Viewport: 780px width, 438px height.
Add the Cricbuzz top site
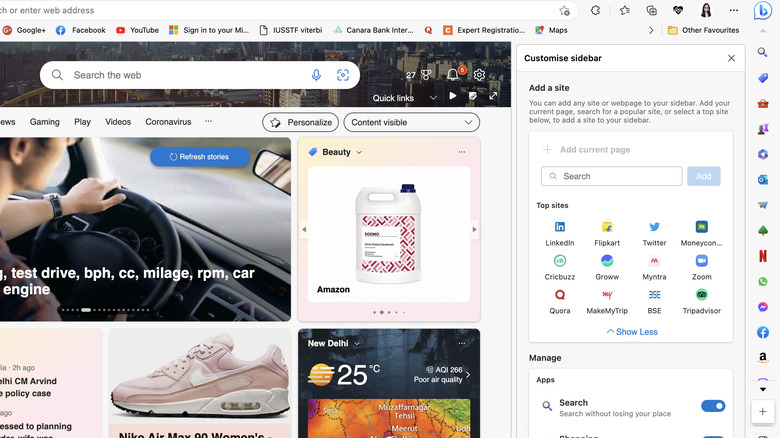(x=560, y=268)
